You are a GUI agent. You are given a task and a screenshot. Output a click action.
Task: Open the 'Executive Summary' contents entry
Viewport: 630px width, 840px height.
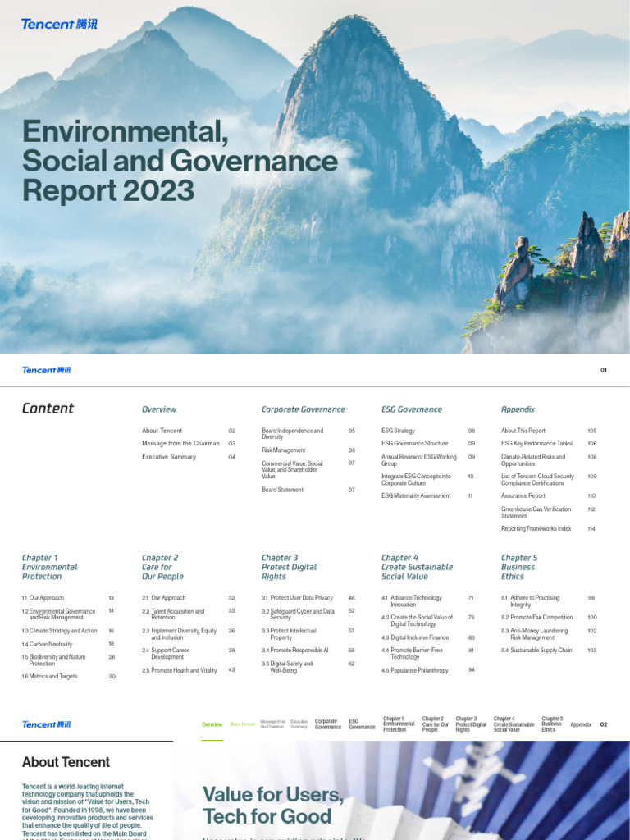169,457
